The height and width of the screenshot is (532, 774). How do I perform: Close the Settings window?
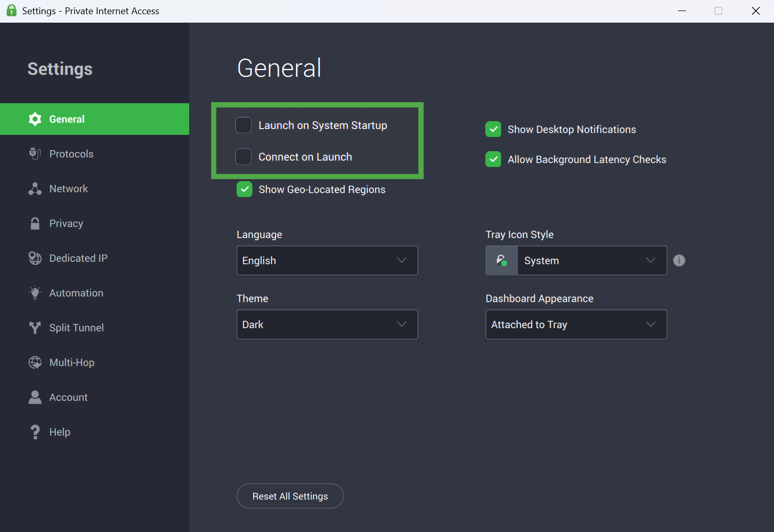click(x=756, y=11)
